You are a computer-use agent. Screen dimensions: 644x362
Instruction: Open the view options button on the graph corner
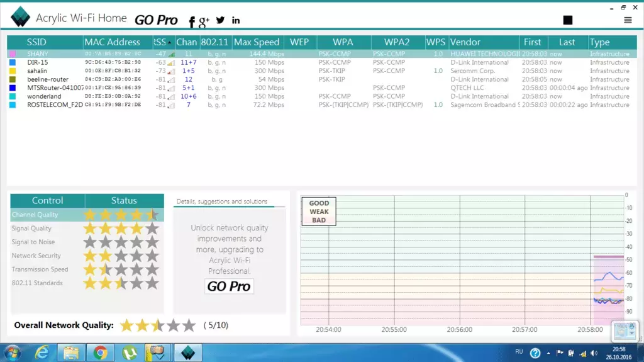tap(625, 331)
